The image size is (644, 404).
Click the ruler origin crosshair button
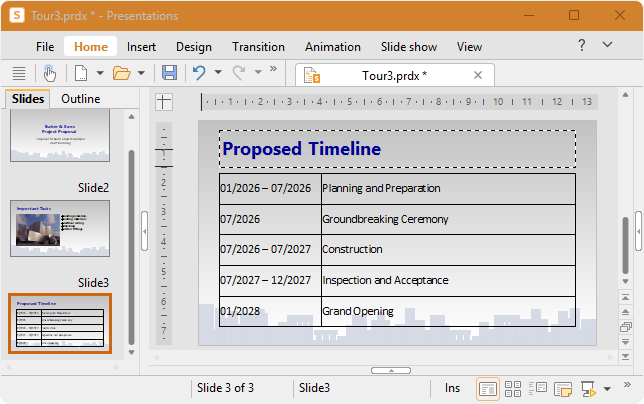(x=163, y=101)
